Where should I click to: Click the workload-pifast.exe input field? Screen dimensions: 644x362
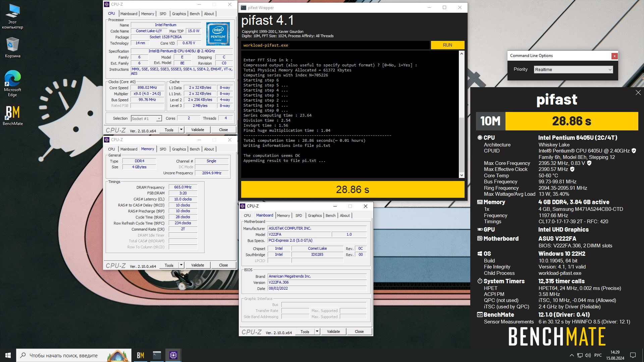click(335, 45)
